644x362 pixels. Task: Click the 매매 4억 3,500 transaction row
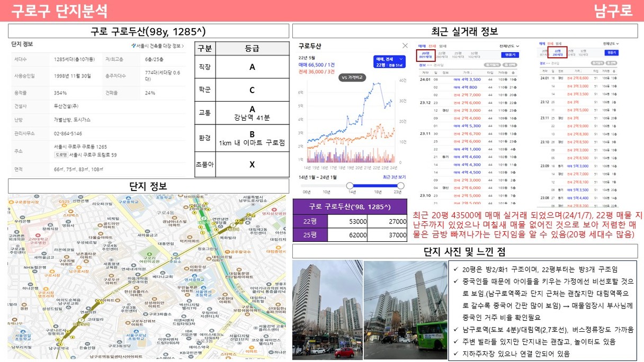click(467, 79)
